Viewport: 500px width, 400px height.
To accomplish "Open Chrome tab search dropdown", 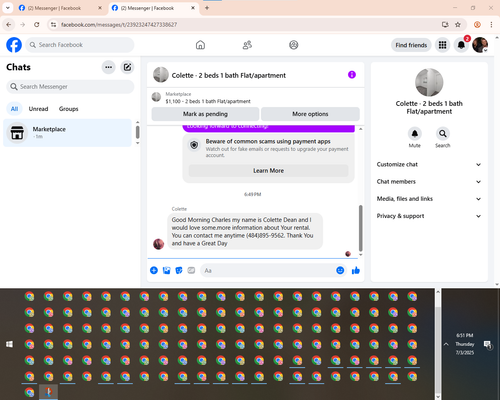I will click(x=8, y=8).
